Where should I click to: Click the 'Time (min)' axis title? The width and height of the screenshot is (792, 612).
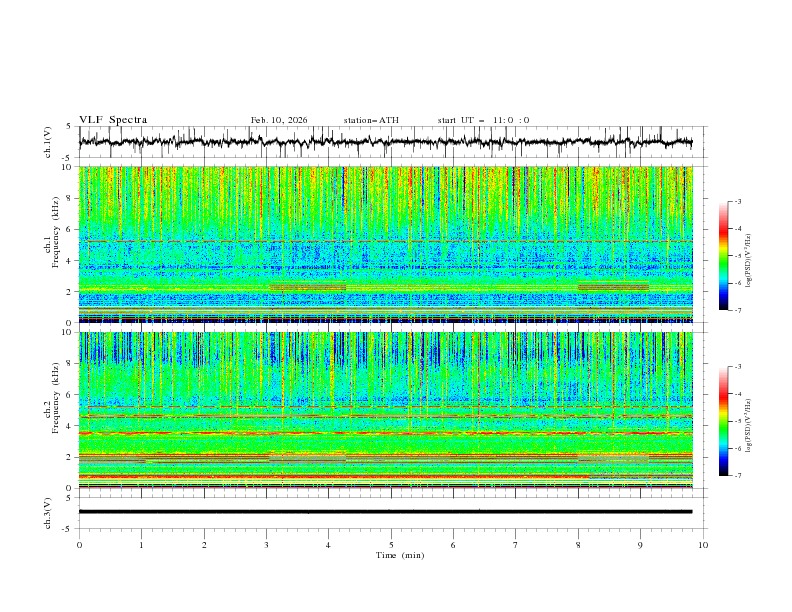[x=400, y=555]
